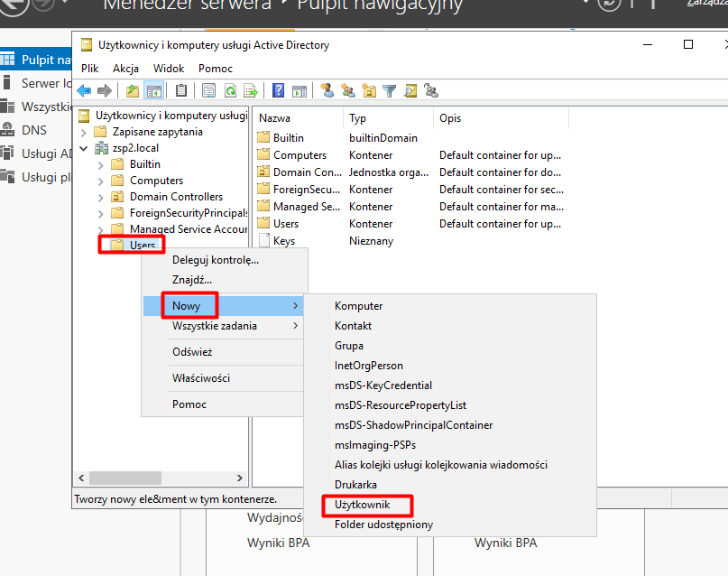Screen dimensions: 728x576
Task: Click the Up one level folder icon
Action: 133,90
